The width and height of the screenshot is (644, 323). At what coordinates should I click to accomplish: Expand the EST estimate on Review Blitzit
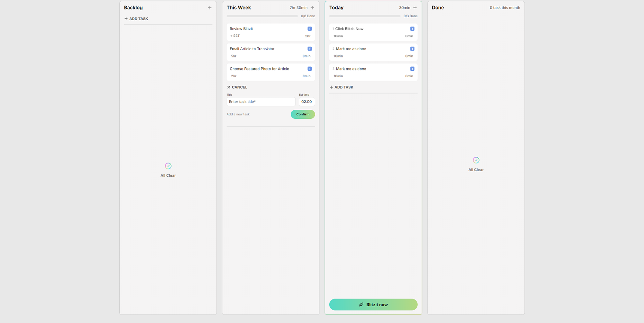[234, 36]
